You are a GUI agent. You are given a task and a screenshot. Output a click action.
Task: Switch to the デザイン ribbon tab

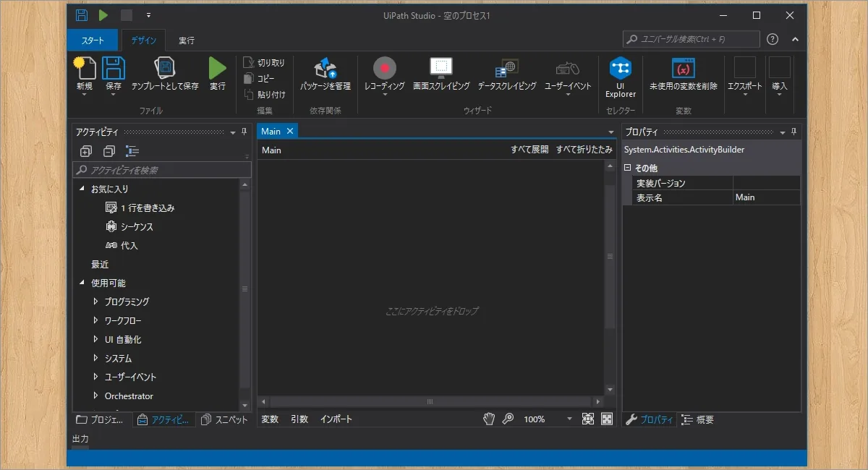click(x=143, y=40)
